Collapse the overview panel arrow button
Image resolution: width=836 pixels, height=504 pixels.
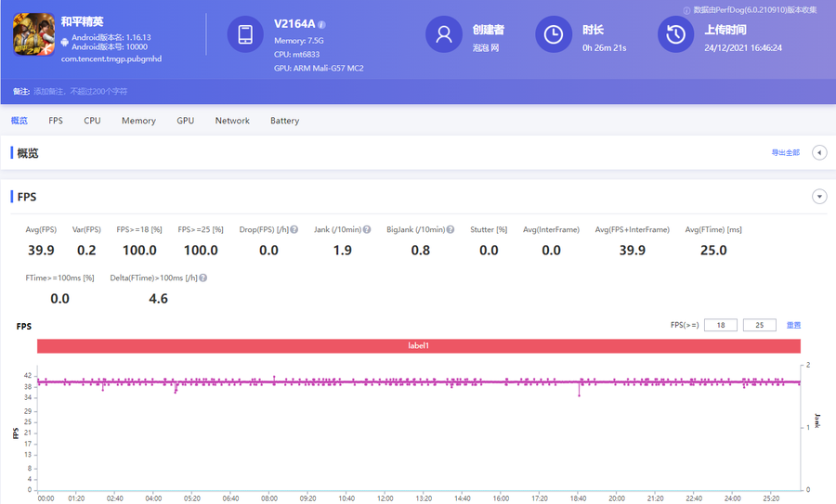coord(819,153)
